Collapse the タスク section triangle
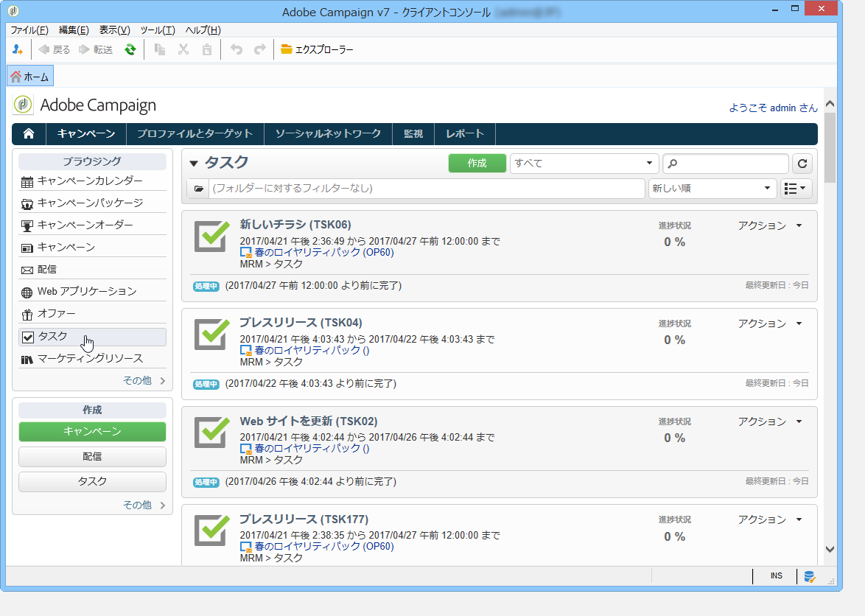 (194, 164)
